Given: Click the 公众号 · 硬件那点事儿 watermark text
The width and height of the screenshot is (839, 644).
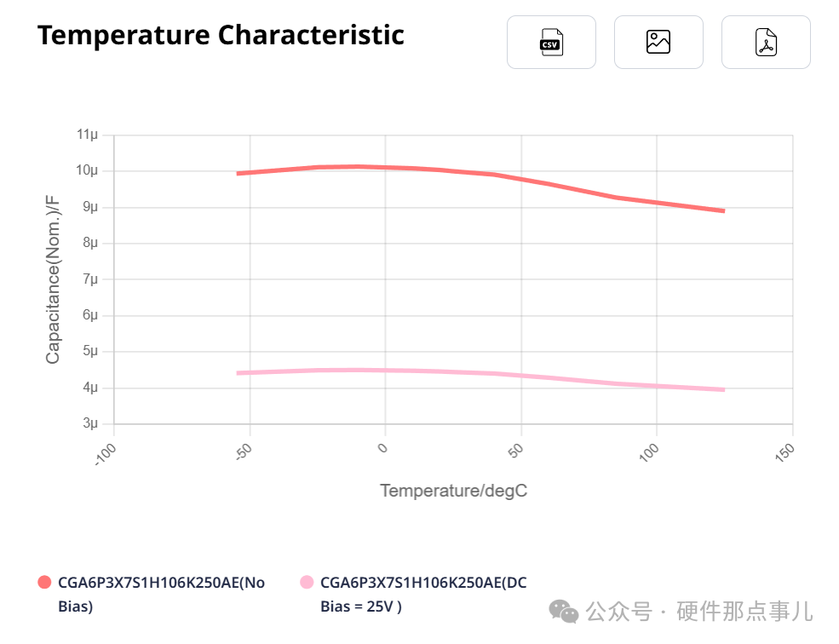Looking at the screenshot, I should [698, 611].
